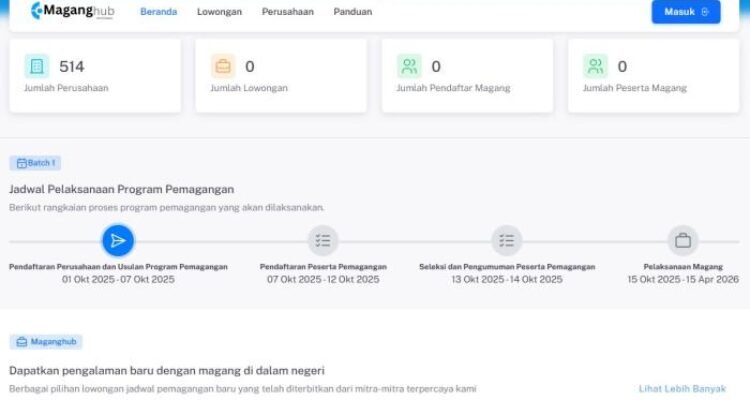This screenshot has height=400, width=750.
Task: Click the checklist icon above Seleksi dan Pengumuman
Action: tap(507, 240)
